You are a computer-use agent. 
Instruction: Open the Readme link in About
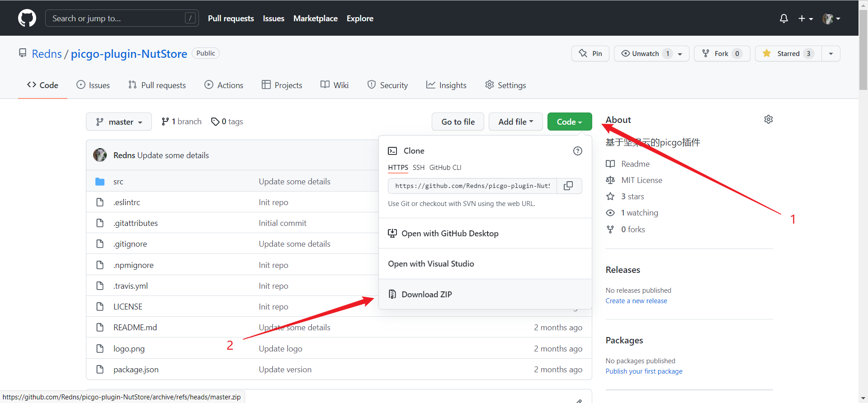(x=635, y=164)
